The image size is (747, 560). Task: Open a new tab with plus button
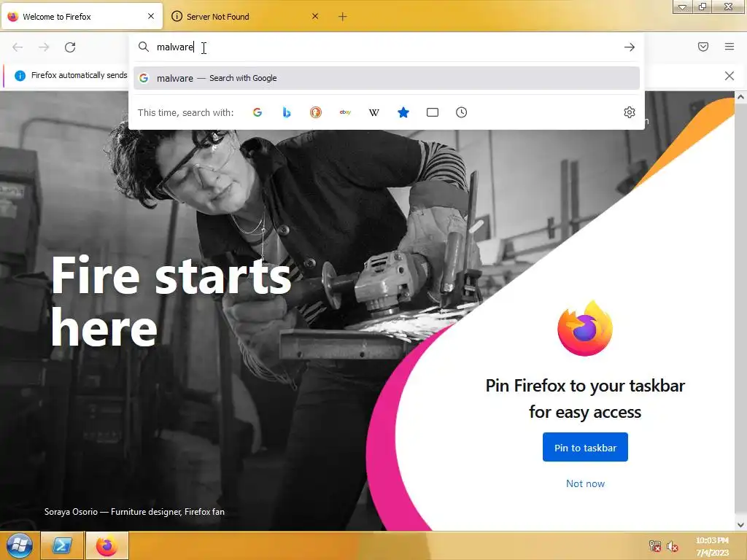point(343,17)
